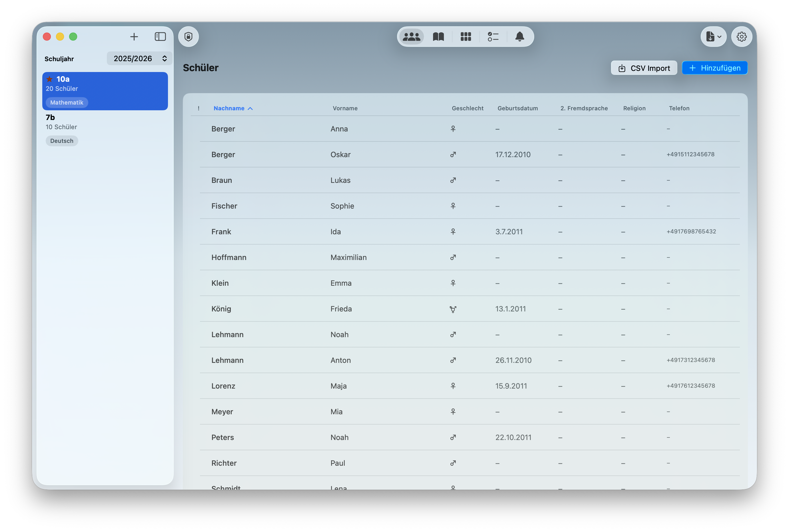Click the Hinzufügen button
The image size is (789, 532).
[714, 68]
